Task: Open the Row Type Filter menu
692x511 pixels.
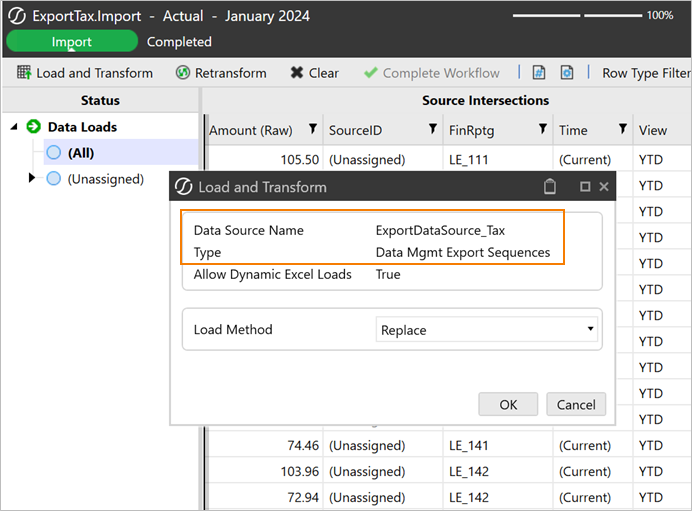Action: click(x=646, y=73)
